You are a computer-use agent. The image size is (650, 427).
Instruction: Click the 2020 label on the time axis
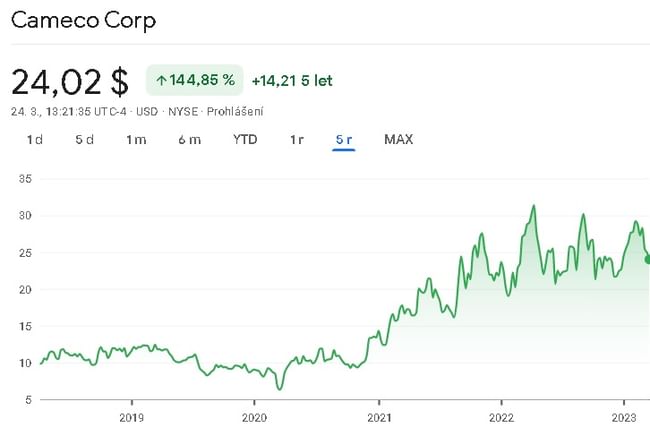pos(255,416)
